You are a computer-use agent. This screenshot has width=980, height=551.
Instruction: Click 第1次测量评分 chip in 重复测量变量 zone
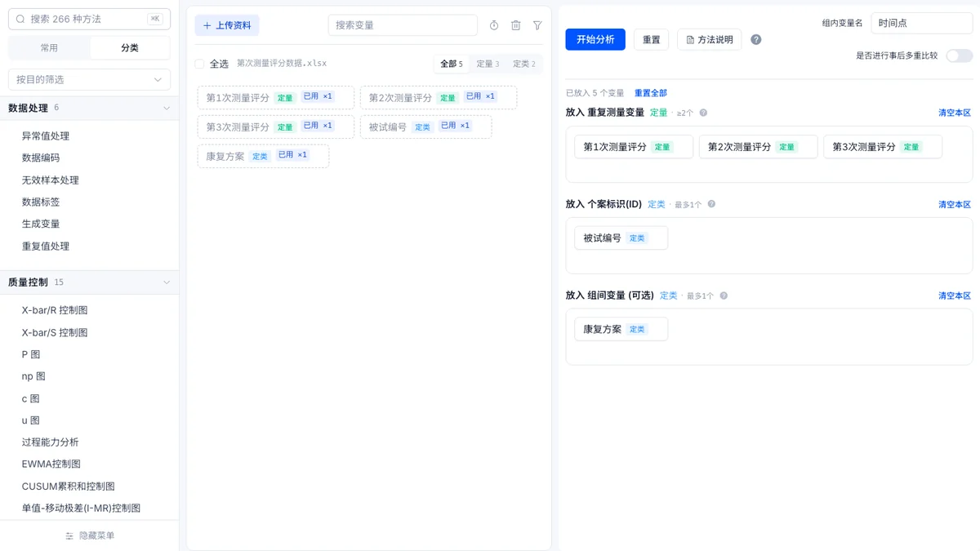click(634, 147)
